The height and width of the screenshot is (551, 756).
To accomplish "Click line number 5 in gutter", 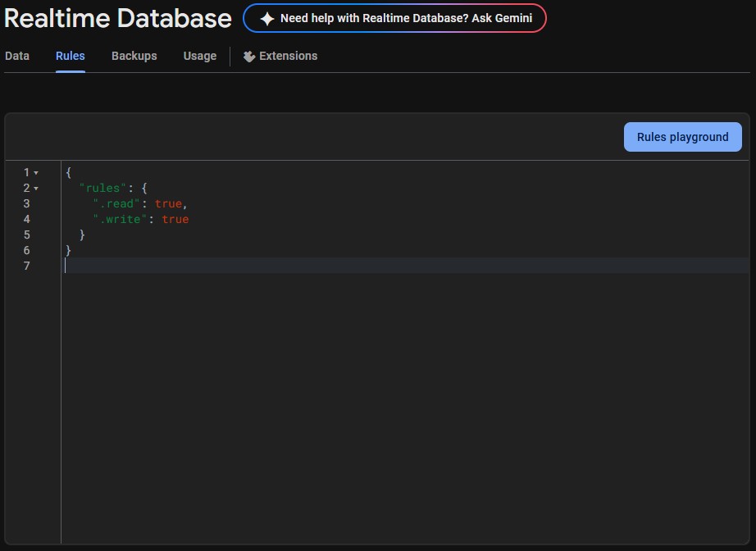I will [26, 235].
